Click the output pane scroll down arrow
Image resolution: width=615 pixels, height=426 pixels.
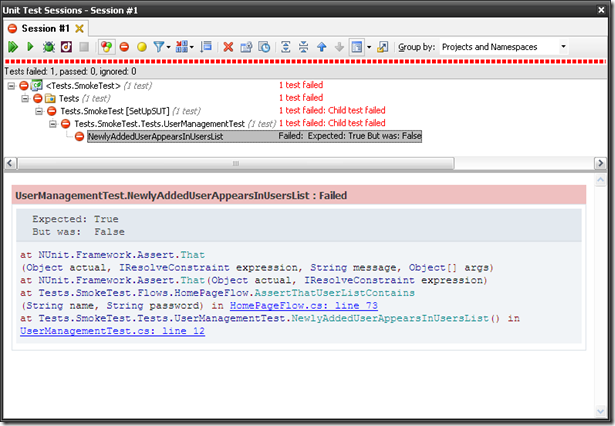coord(600,411)
